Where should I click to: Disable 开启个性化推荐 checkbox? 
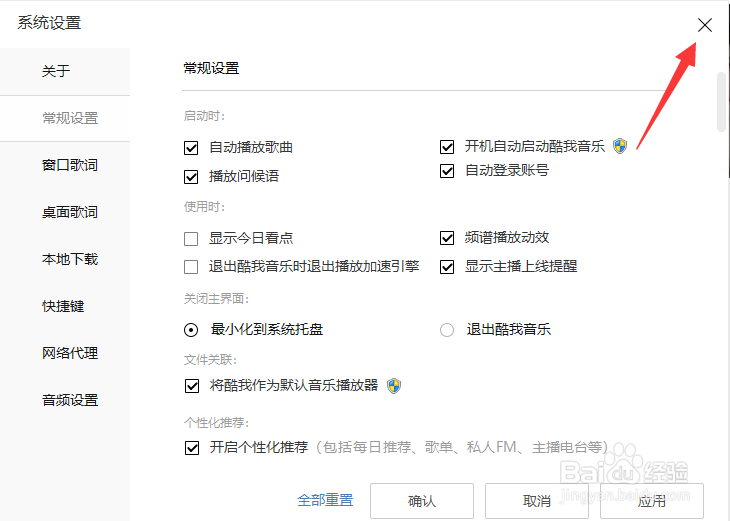click(192, 448)
